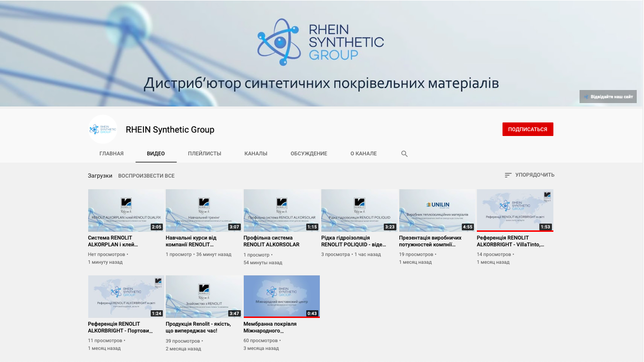The width and height of the screenshot is (644, 362).
Task: Open the 1:24 Портовий ALKORBRIGHT thumbnail
Action: [126, 297]
